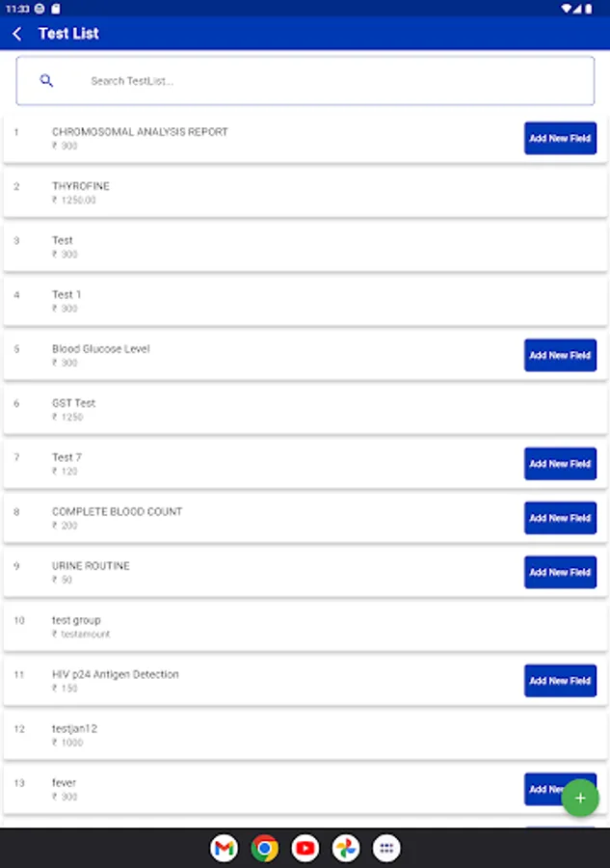Open the app drawer grid icon
Viewport: 610px width, 868px height.
386,848
